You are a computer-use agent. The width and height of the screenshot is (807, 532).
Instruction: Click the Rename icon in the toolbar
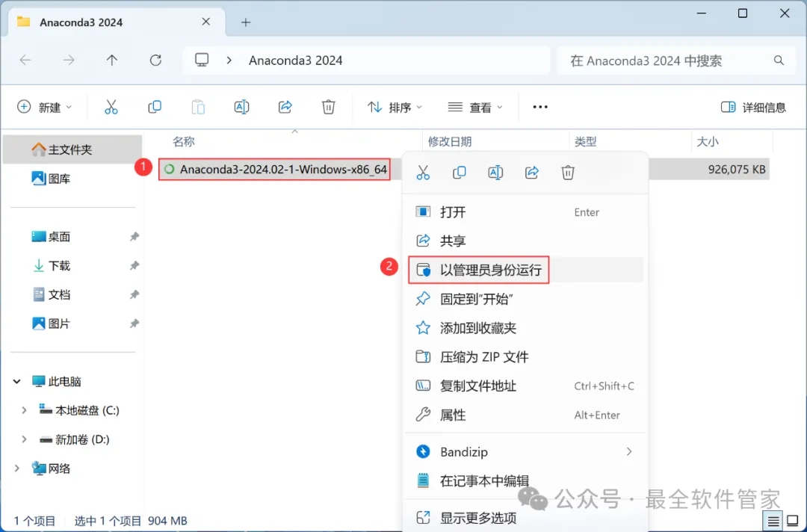click(x=241, y=107)
